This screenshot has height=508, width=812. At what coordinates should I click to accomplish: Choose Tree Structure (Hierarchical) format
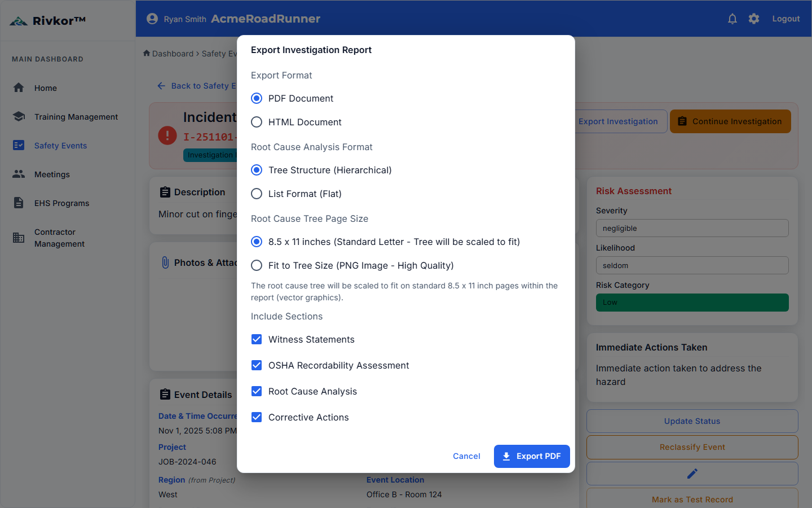[x=257, y=170]
